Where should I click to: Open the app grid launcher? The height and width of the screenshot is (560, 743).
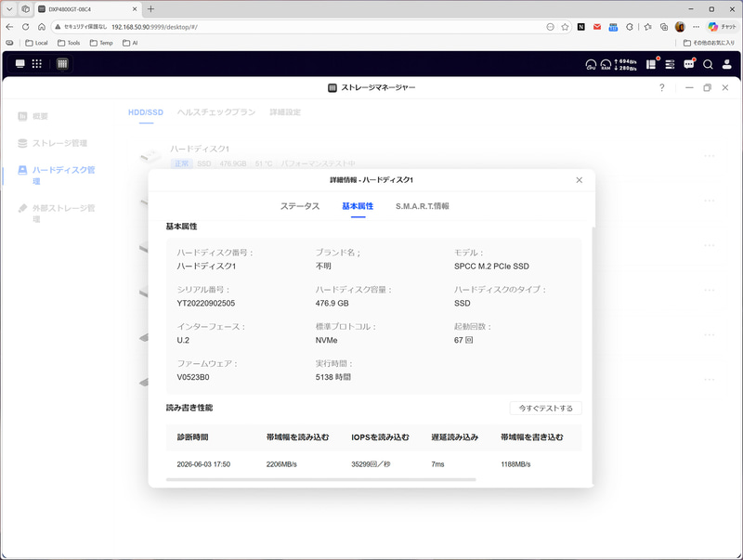pyautogui.click(x=37, y=64)
